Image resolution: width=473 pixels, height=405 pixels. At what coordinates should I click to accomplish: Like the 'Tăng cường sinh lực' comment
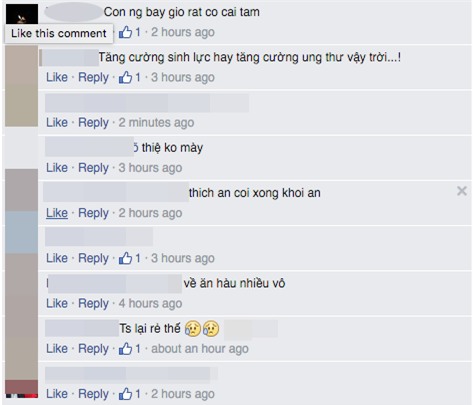pyautogui.click(x=57, y=77)
